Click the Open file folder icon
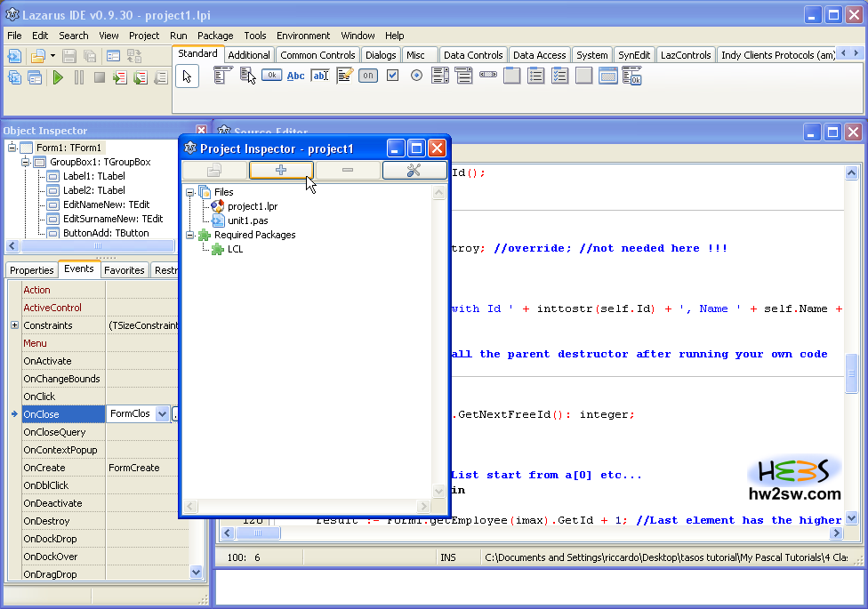 (37, 56)
